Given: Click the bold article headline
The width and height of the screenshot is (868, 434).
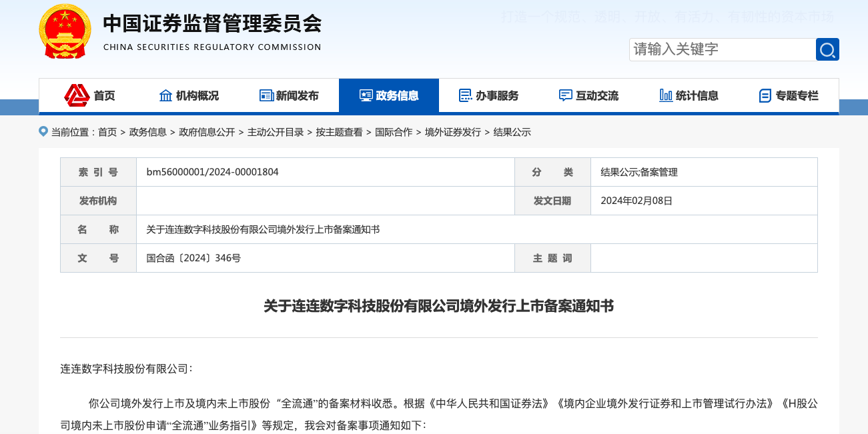Looking at the screenshot, I should 438,306.
